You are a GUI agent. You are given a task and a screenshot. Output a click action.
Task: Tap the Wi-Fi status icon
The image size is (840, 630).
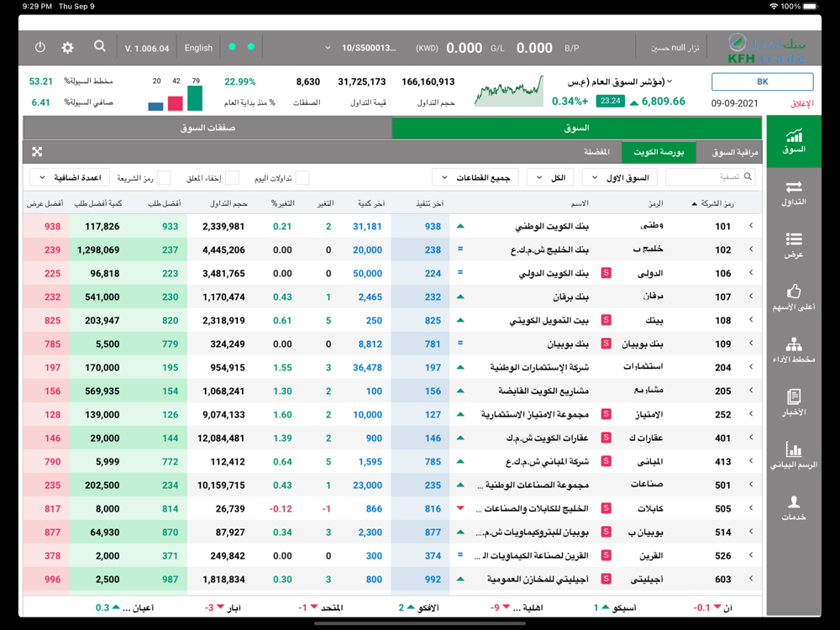[773, 7]
